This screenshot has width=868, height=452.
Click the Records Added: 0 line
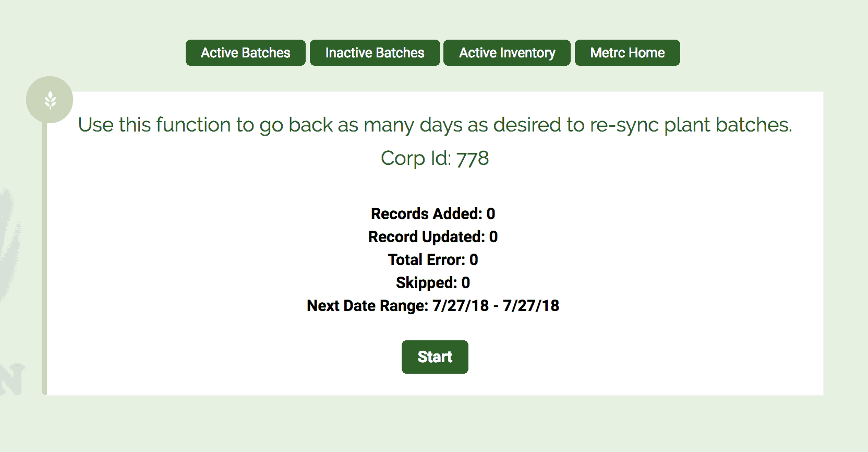pyautogui.click(x=433, y=214)
